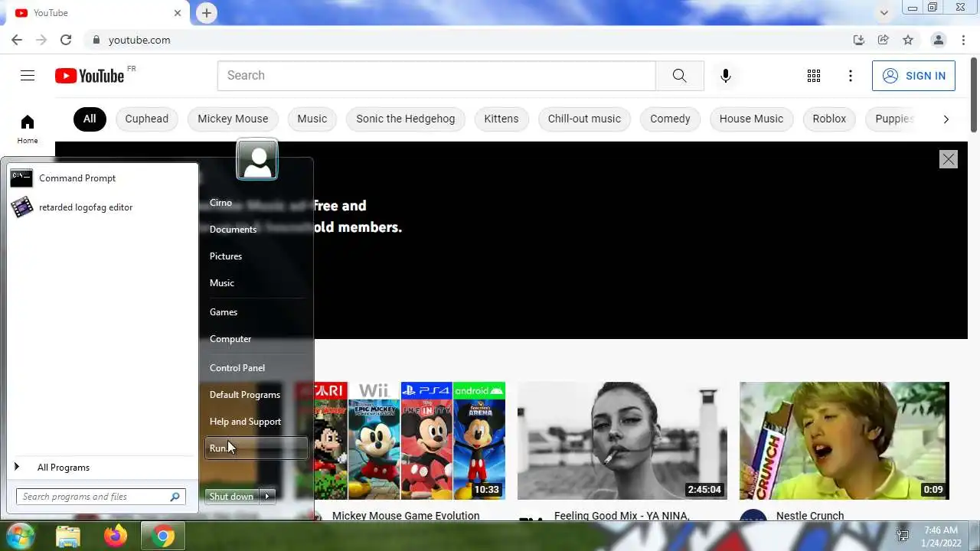This screenshot has width=980, height=551.
Task: Go to the Home sidebar icon
Action: pyautogui.click(x=28, y=128)
